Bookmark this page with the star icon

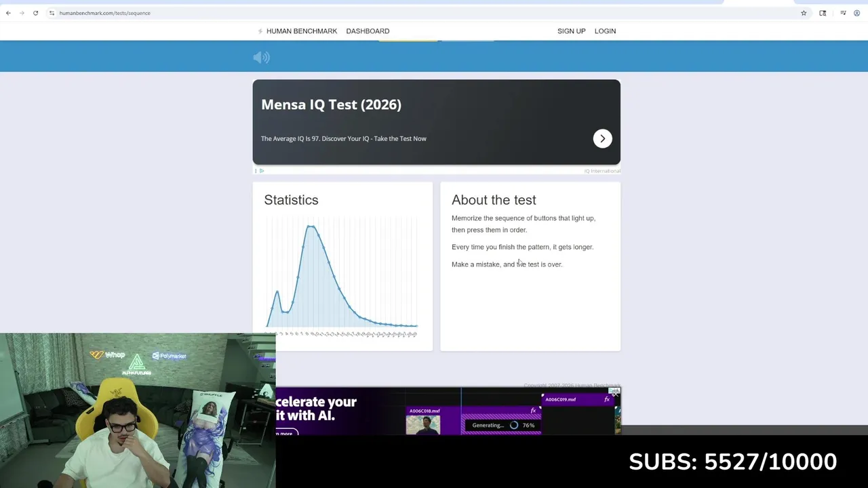click(x=804, y=13)
